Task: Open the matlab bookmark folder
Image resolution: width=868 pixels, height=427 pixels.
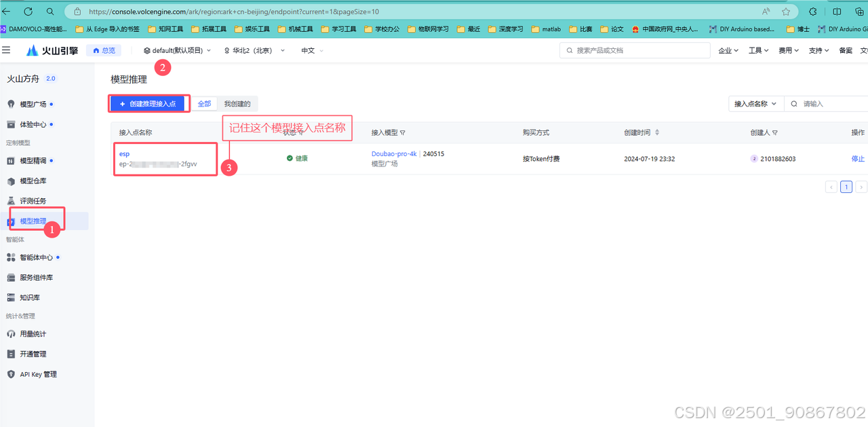Action: click(x=546, y=29)
